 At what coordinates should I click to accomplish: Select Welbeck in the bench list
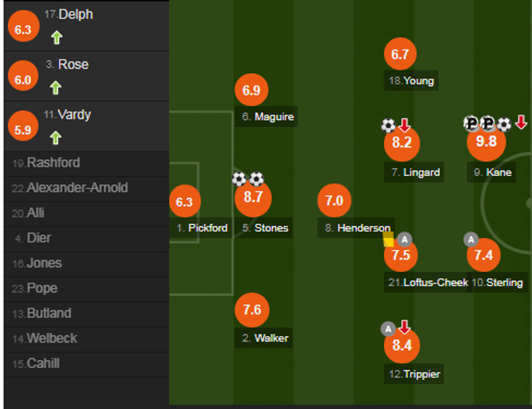click(52, 338)
